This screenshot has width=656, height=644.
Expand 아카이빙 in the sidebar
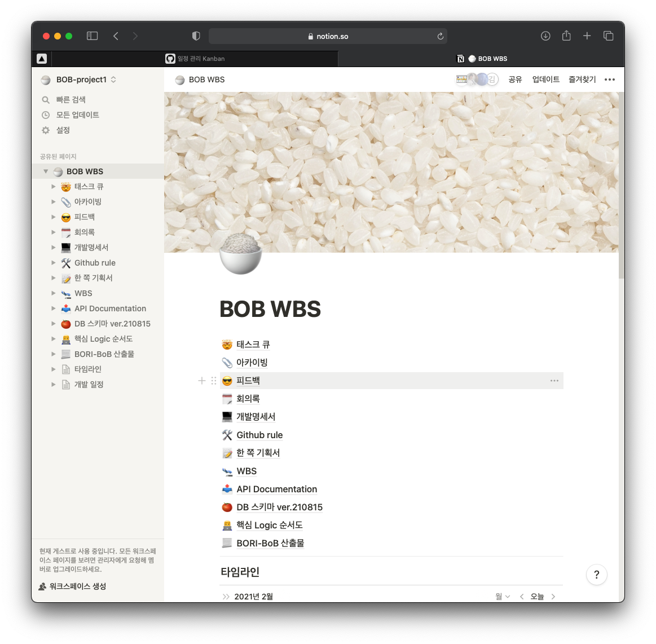pyautogui.click(x=53, y=201)
